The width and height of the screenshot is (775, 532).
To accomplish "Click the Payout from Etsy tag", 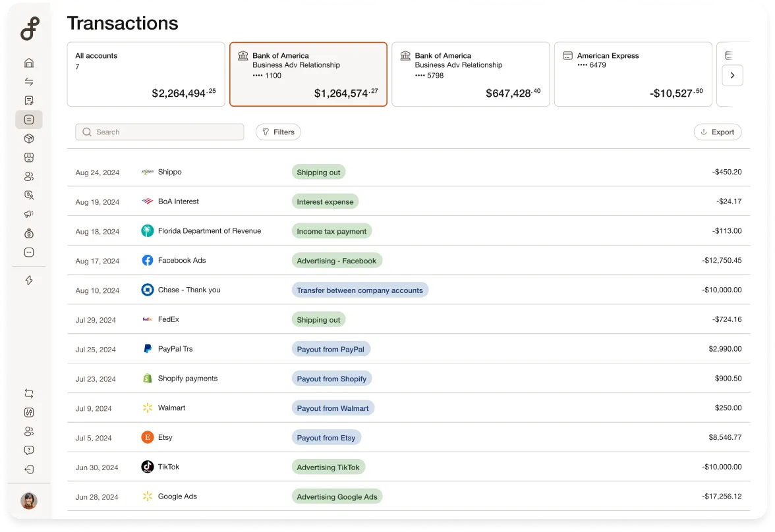I will click(x=326, y=438).
